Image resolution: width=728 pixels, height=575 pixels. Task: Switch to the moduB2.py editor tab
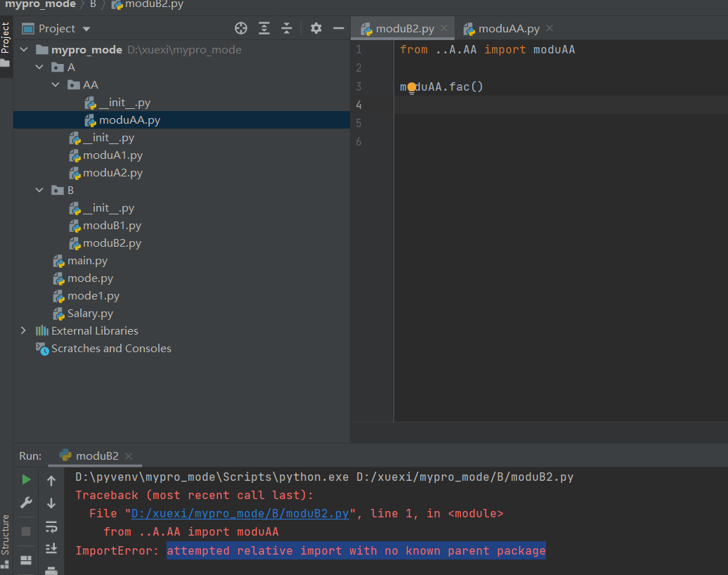coord(404,29)
